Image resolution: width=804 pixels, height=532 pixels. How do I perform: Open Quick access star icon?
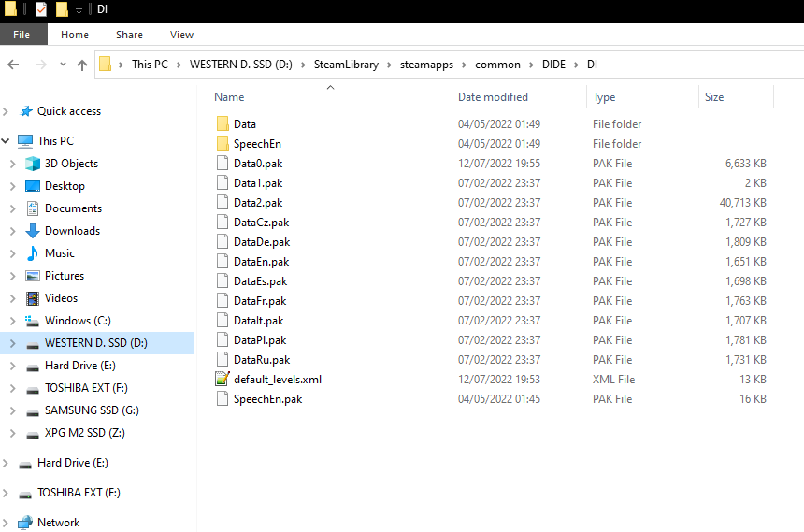25,111
